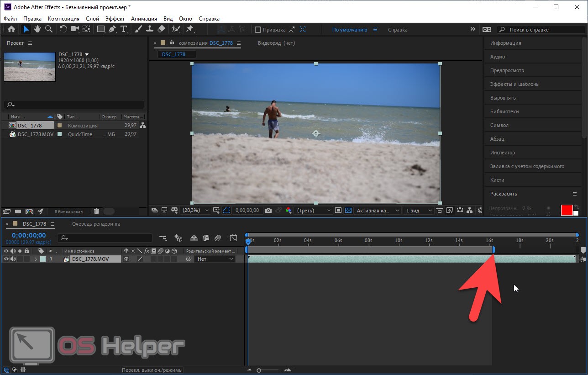Toggle the composition viewer lock icon
Screen dimensions: 588x375
click(x=172, y=43)
